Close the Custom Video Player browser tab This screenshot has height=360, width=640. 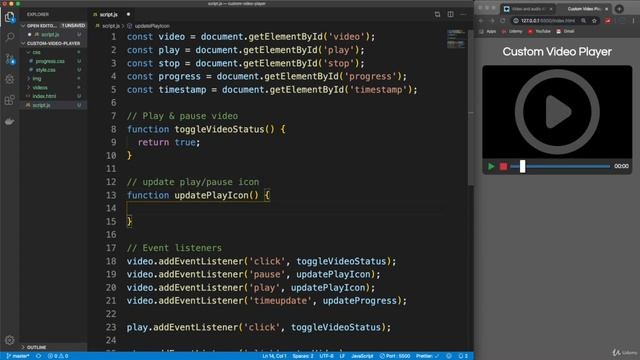tap(607, 9)
